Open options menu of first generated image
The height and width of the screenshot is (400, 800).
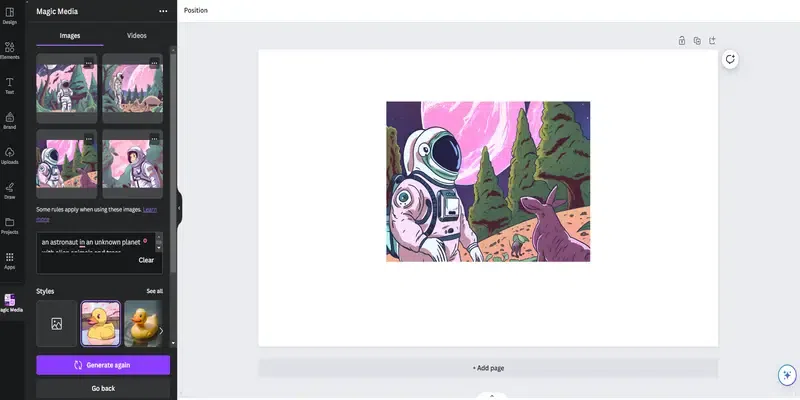(89, 63)
